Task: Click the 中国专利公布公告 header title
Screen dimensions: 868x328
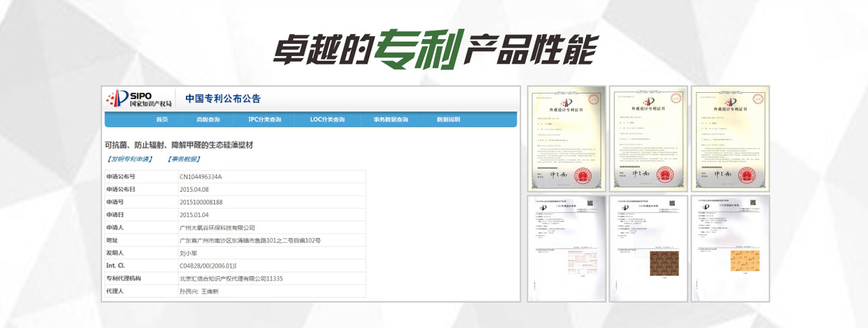Action: pos(223,99)
